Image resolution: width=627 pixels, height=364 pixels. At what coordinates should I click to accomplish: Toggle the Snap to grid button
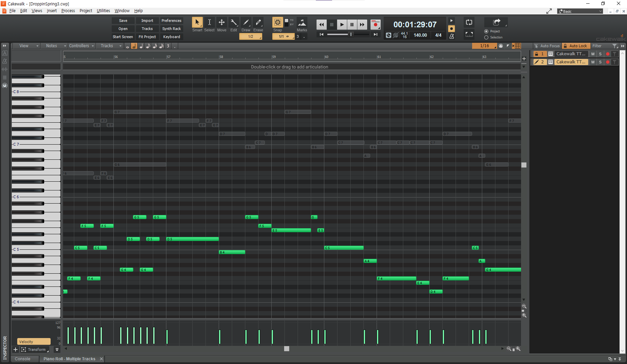point(277,22)
